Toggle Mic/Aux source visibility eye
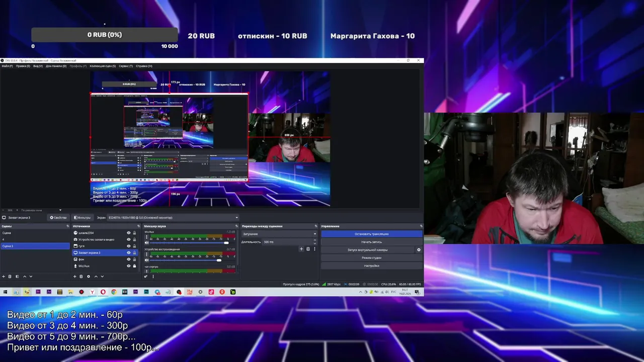Screen dimensions: 644x362 [128, 266]
